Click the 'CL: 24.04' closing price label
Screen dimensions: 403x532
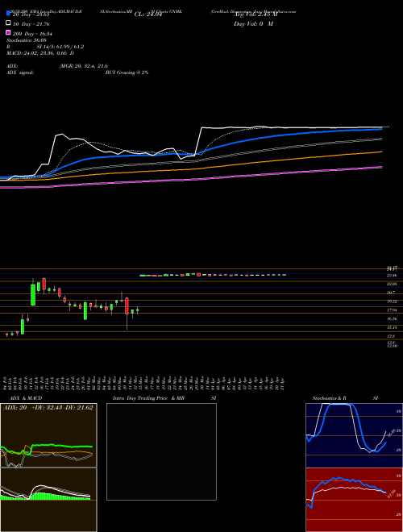(x=148, y=15)
